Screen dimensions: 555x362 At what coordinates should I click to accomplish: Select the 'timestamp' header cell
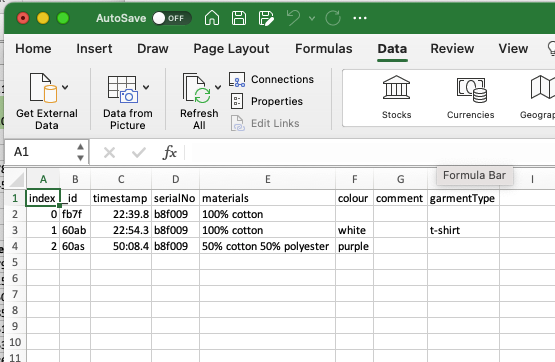[x=121, y=198]
